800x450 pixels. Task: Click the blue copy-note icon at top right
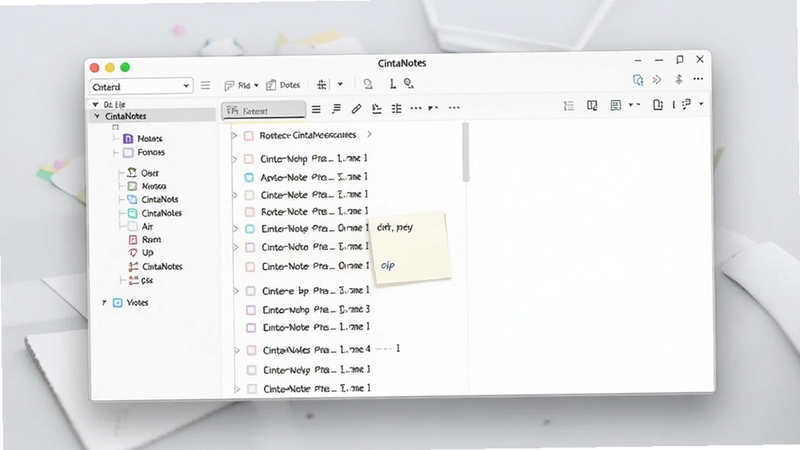point(638,80)
